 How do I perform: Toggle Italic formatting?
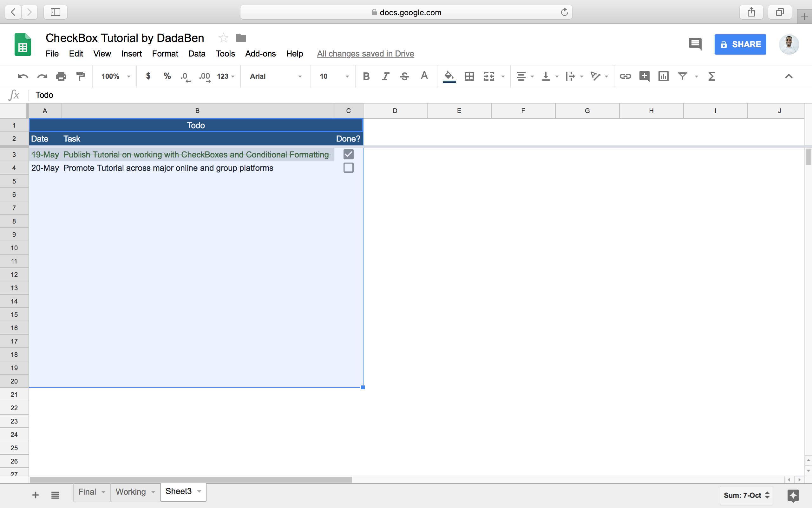(385, 76)
